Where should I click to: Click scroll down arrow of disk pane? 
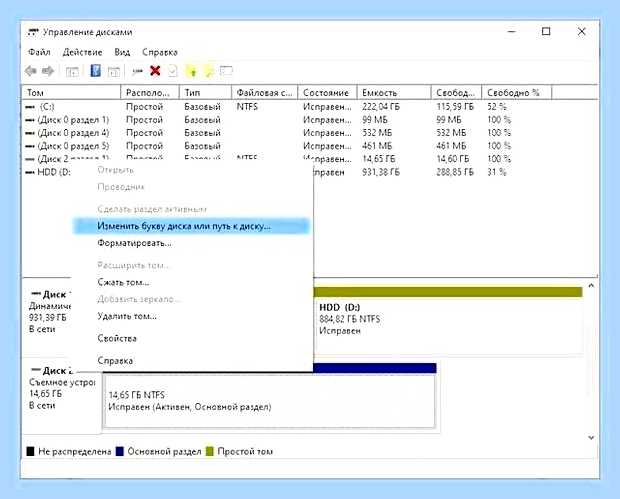[x=591, y=437]
